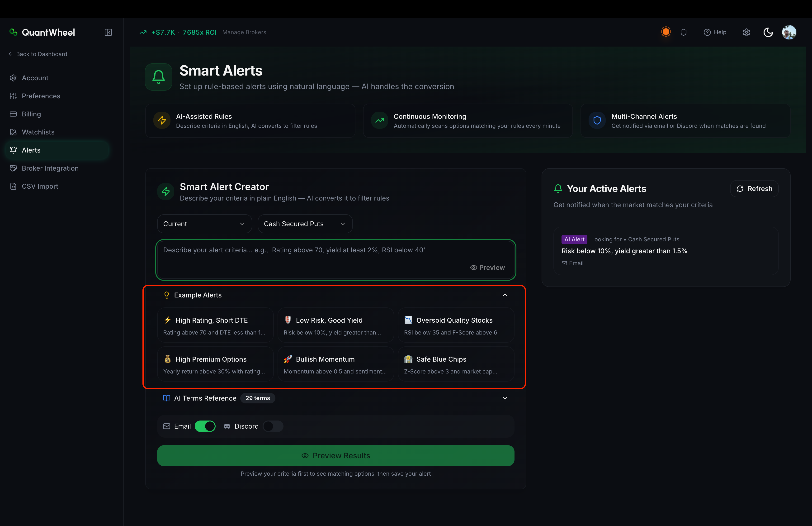Screen dimensions: 812x526
Task: Click the AI Terms Reference book icon
Action: coord(166,398)
